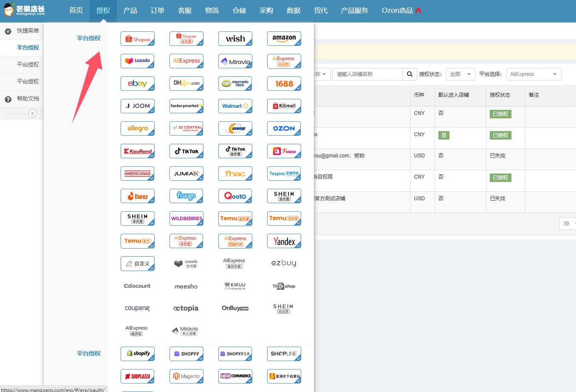Open the SHOPLINE platform
The height and width of the screenshot is (392, 576).
tap(284, 354)
